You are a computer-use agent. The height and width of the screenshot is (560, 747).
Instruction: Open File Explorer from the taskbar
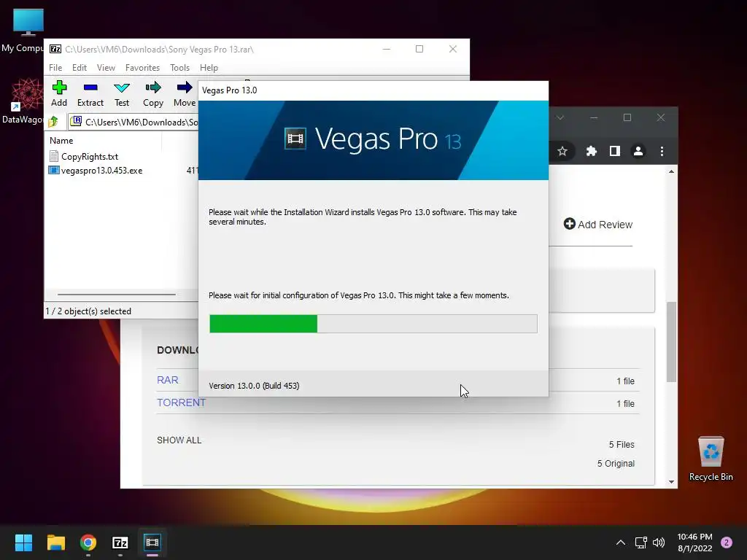[55, 542]
